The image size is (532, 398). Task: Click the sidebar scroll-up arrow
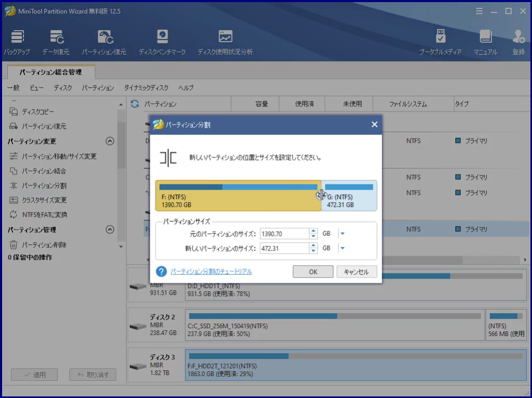(x=121, y=105)
